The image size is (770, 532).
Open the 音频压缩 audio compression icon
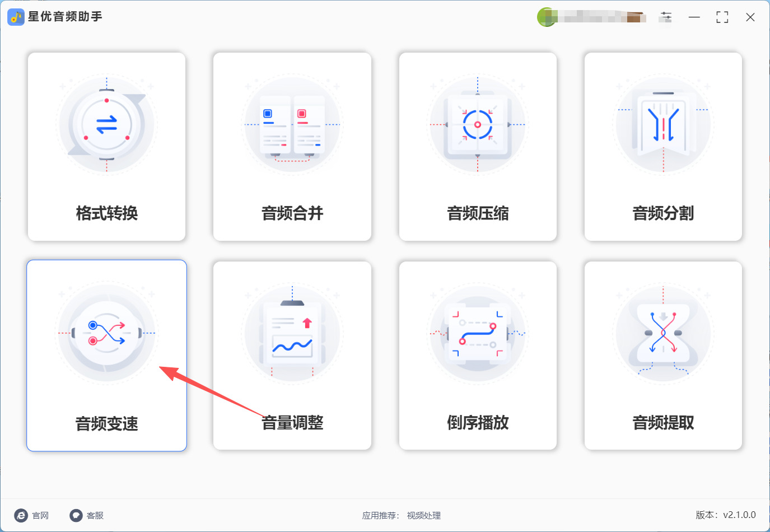coord(478,124)
